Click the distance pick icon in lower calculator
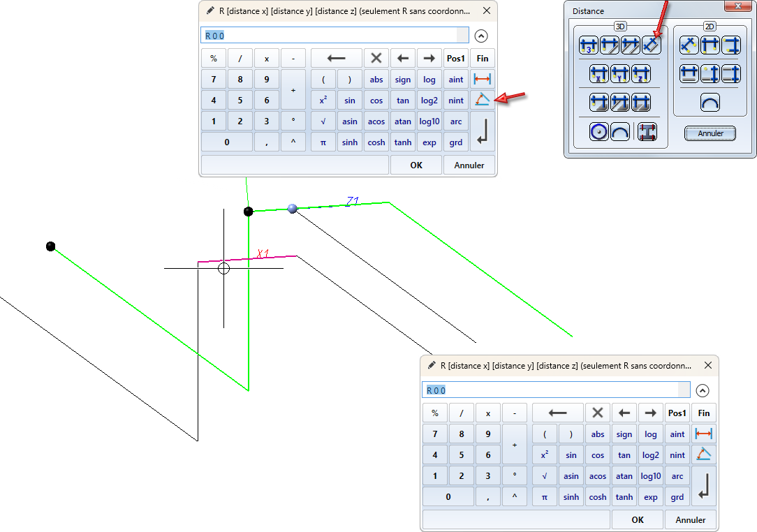Image resolution: width=757 pixels, height=532 pixels. (703, 434)
